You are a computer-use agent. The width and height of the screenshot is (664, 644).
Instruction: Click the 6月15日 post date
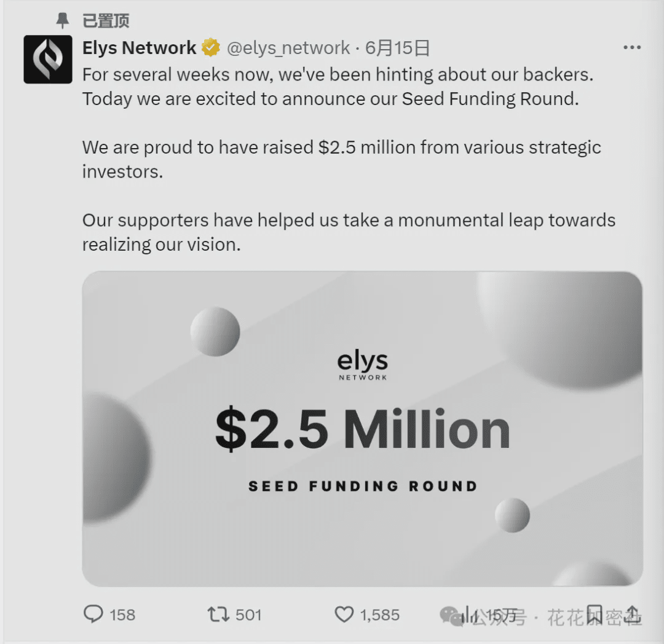pyautogui.click(x=397, y=47)
